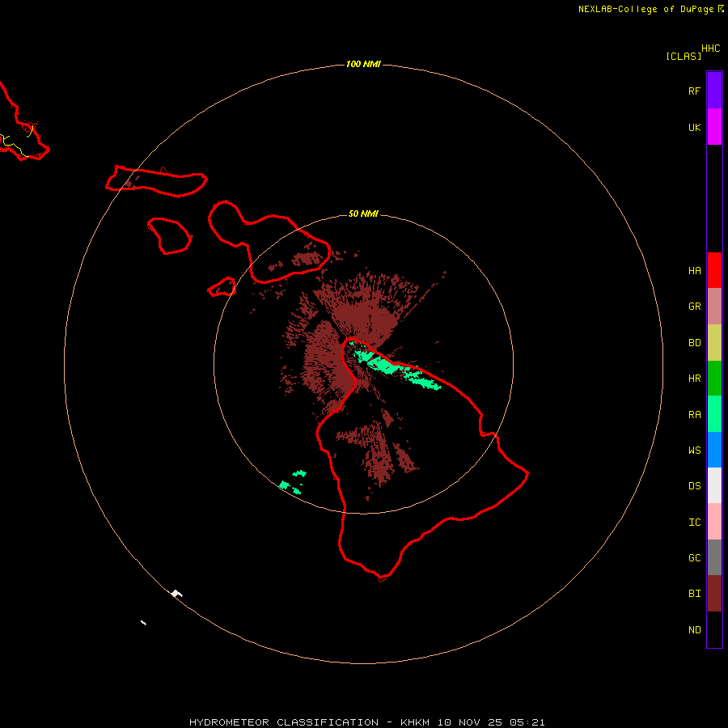Click the [CLAS] units label
Image resolution: width=728 pixels, height=728 pixels.
[x=684, y=56]
